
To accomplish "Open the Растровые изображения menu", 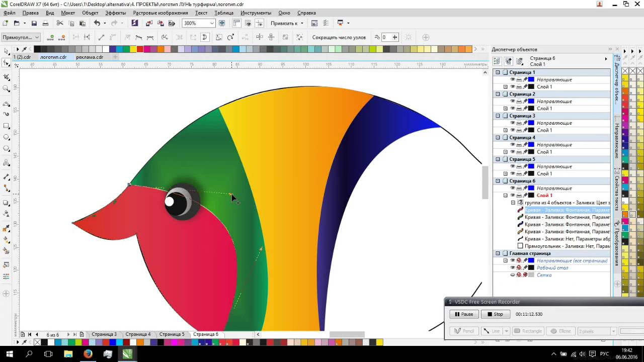I will point(160,13).
